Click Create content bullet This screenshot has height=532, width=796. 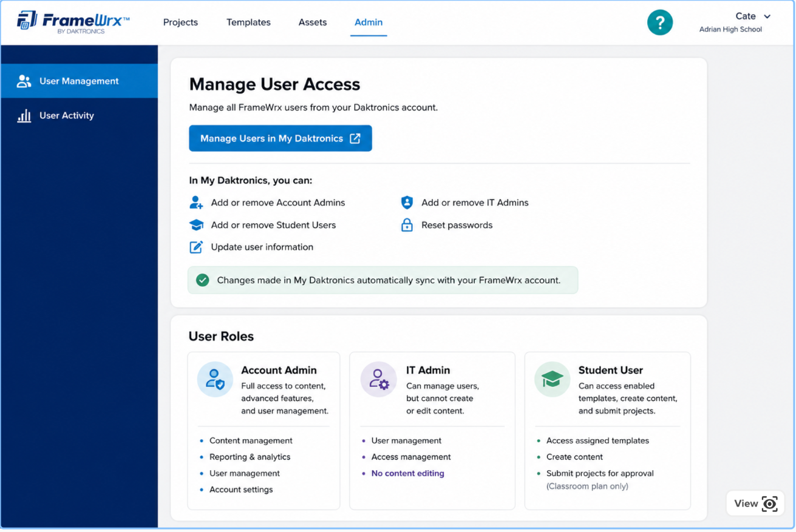(575, 457)
